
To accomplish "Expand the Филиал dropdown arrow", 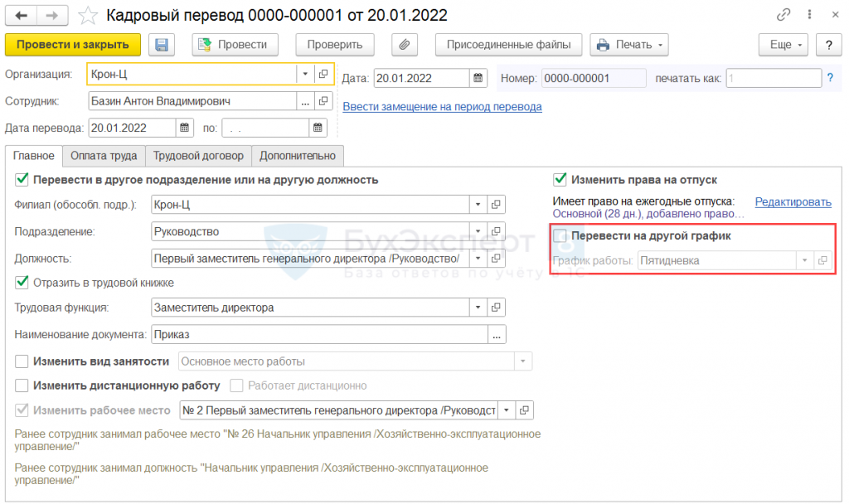I will pos(478,204).
